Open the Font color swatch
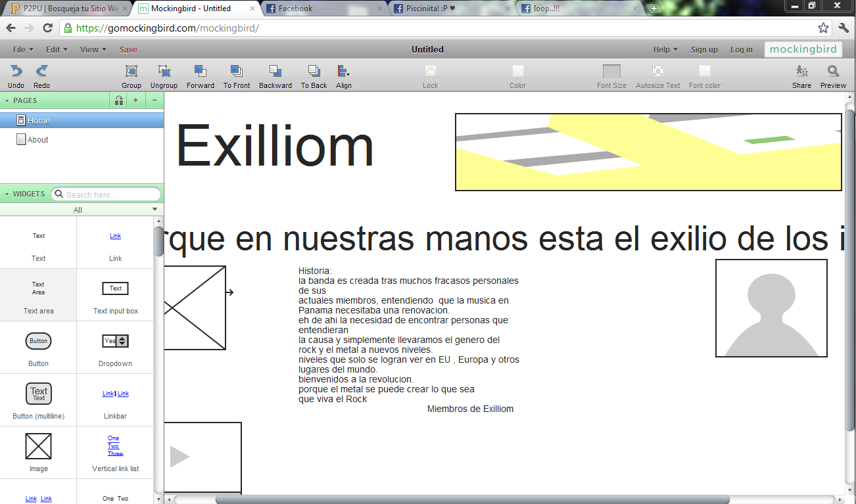Screen dimensions: 856x504 [x=705, y=71]
